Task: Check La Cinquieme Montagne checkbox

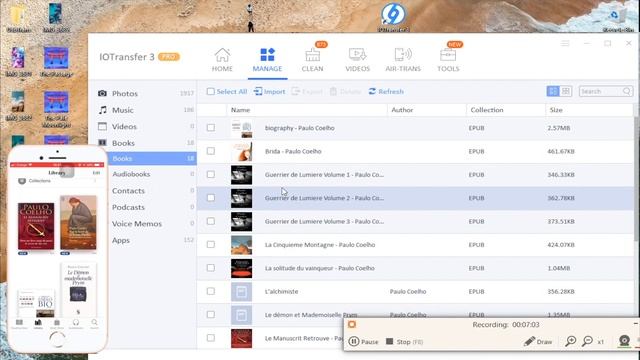Action: [211, 244]
